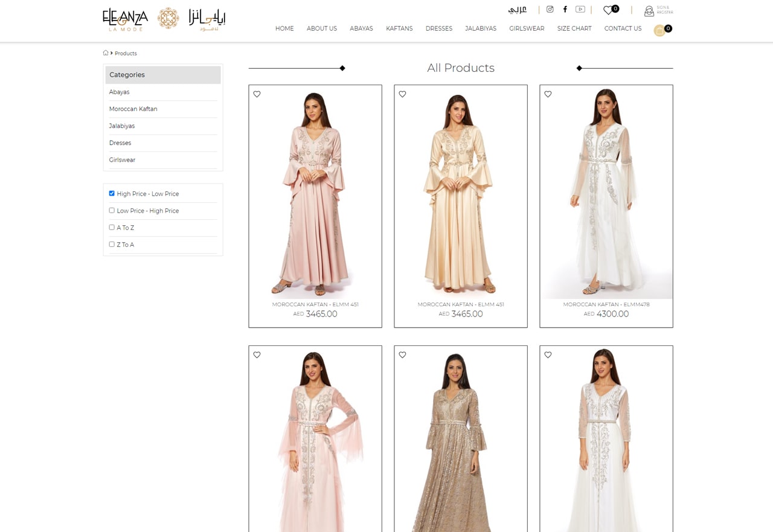Screen dimensions: 773x532
Task: Click the AED 4300.00 price
Action: point(606,314)
